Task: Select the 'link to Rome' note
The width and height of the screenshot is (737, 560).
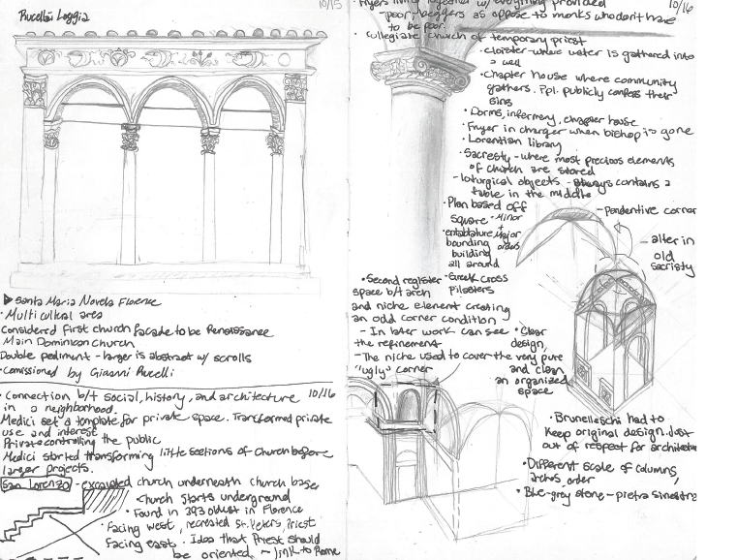Action: coord(305,551)
